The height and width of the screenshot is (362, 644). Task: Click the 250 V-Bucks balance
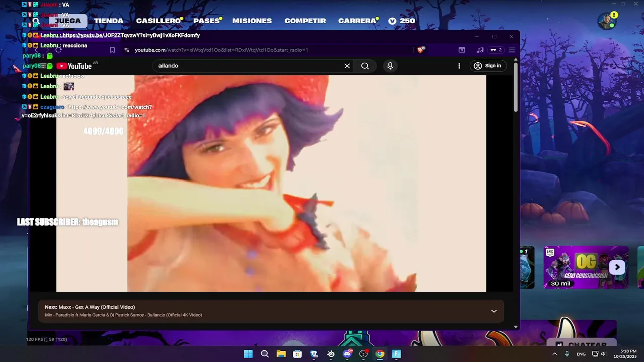[x=402, y=21]
